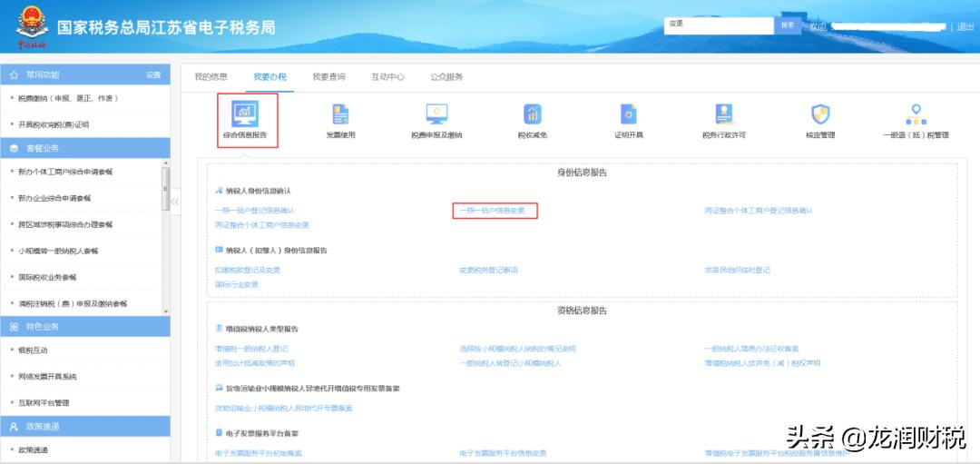Screen dimensions: 980x464
Task: Open 银税互动 in sidebar
Action: click(33, 350)
